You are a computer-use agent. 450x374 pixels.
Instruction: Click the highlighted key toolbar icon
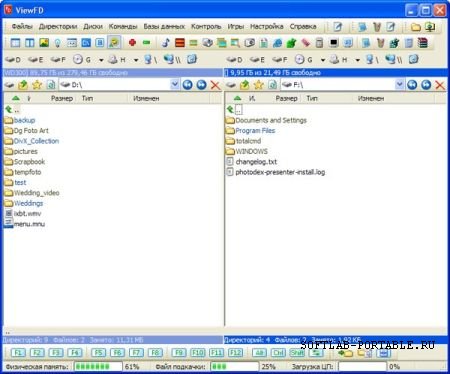click(114, 43)
